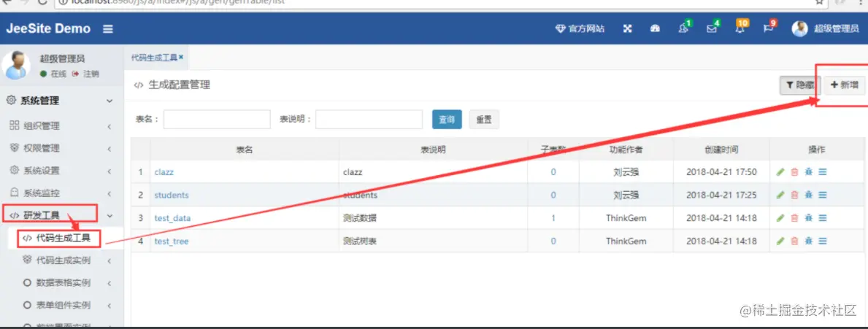
Task: Open the list menu icon in test_data row
Action: click(x=823, y=218)
